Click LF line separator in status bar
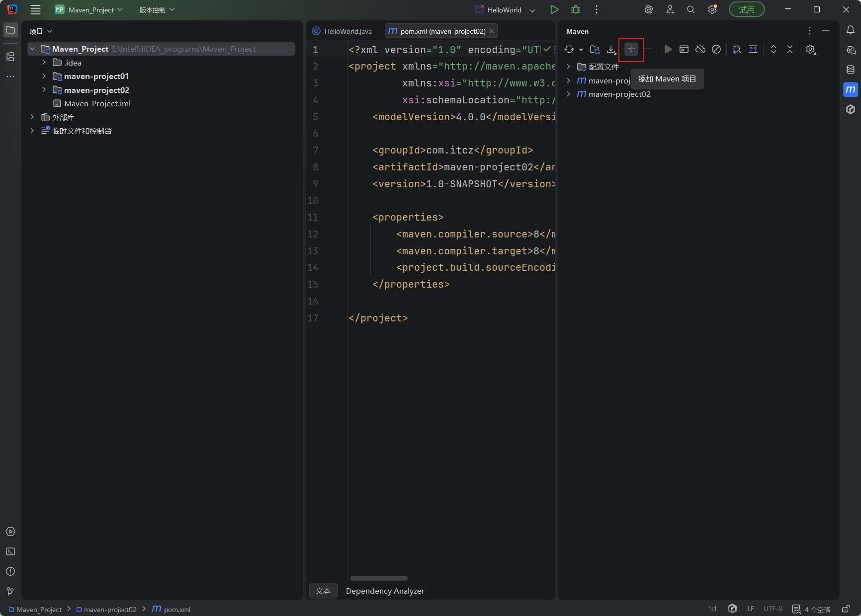The image size is (861, 616). click(x=751, y=609)
